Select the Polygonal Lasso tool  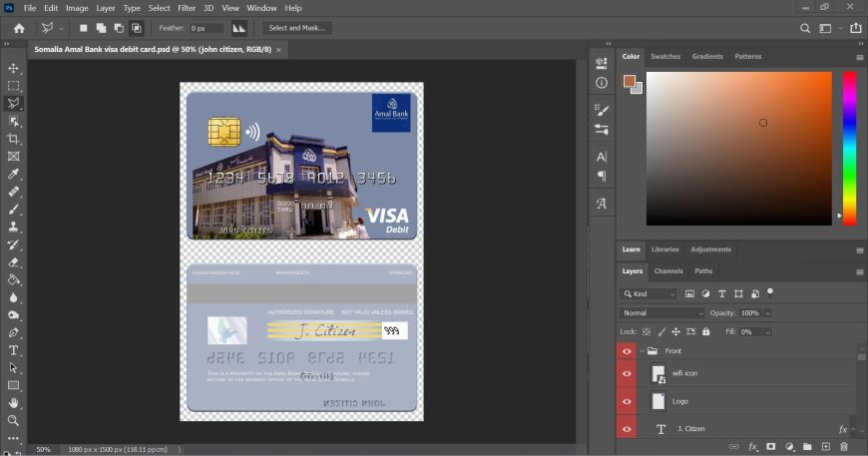point(13,104)
